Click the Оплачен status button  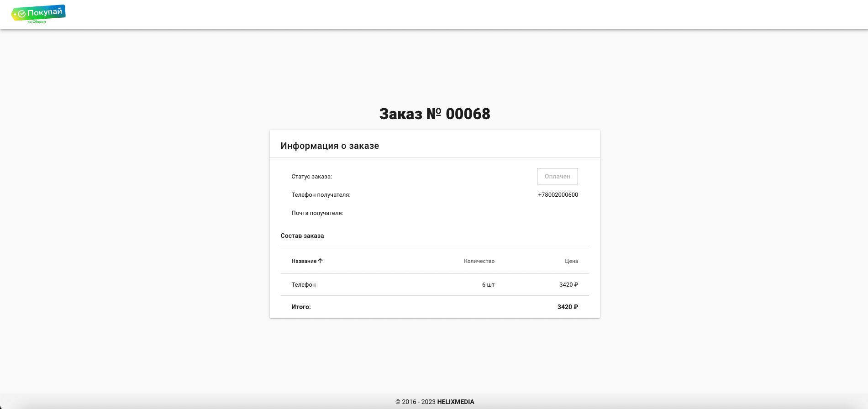coord(557,176)
